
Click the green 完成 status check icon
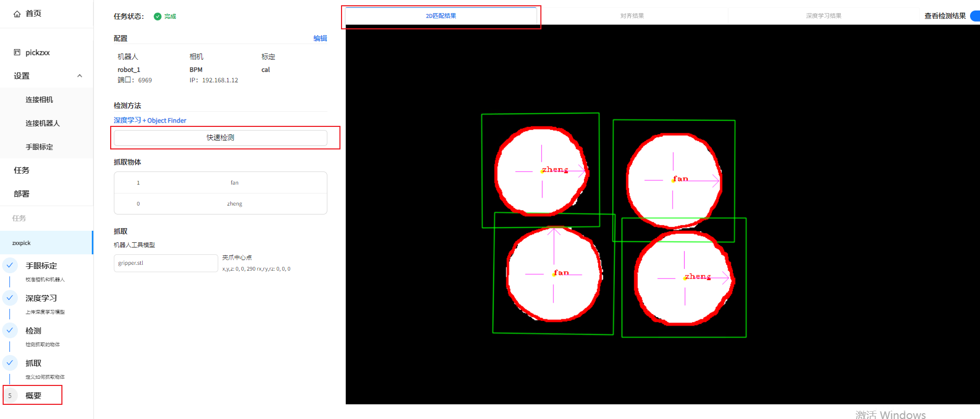tap(157, 16)
